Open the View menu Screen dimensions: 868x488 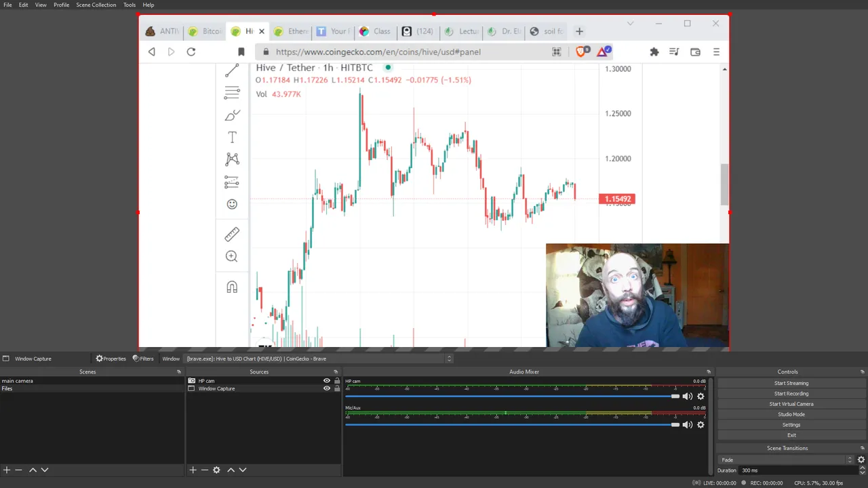[x=41, y=5]
